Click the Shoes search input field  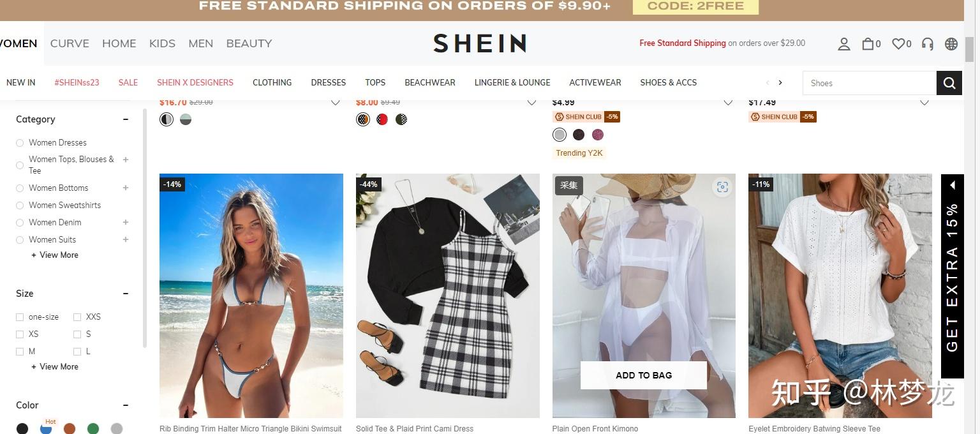869,83
